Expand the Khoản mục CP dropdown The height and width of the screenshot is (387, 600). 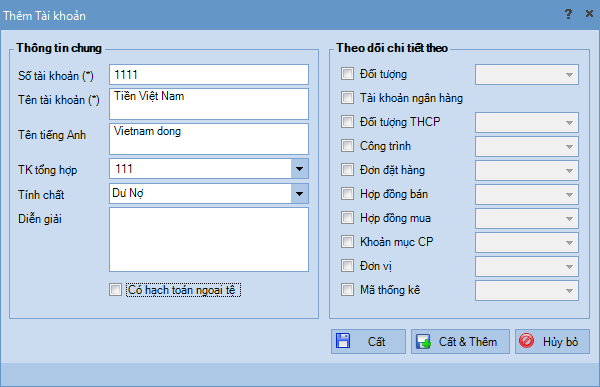pyautogui.click(x=527, y=243)
